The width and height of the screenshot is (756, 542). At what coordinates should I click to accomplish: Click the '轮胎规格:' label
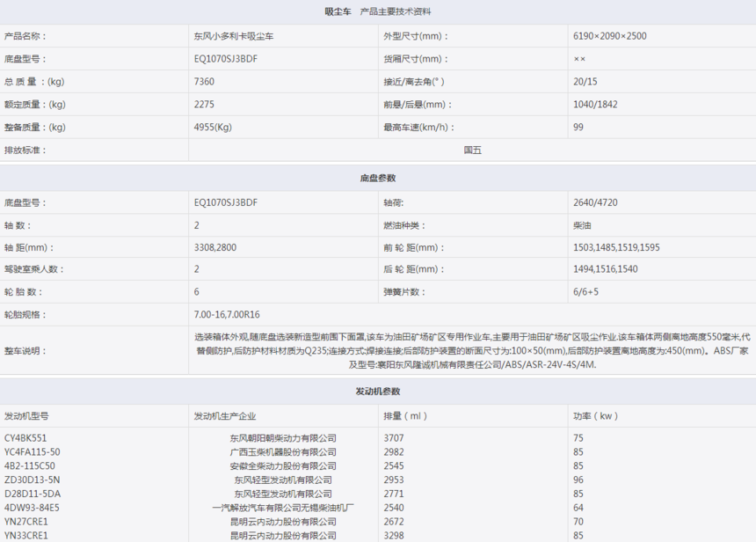pos(25,315)
